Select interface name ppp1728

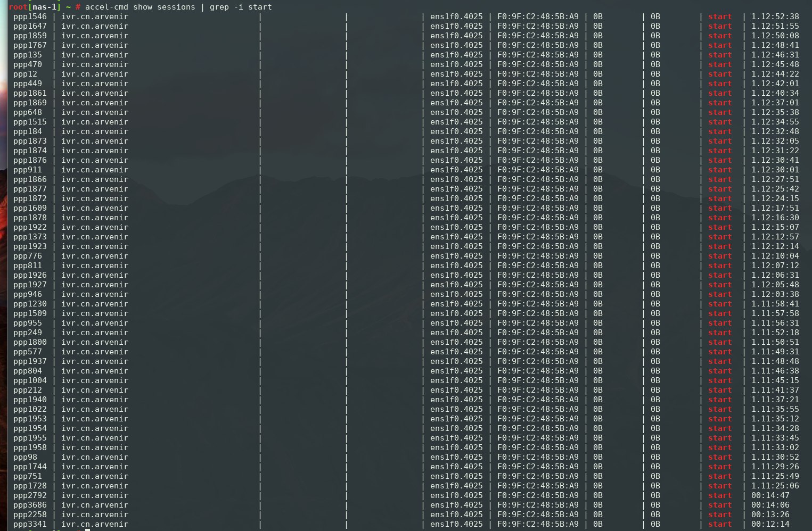point(30,486)
